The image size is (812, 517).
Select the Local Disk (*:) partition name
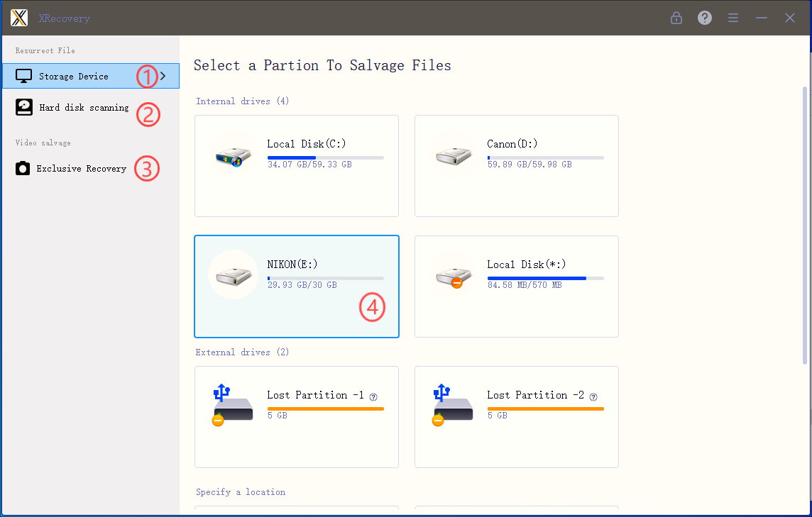tap(526, 265)
